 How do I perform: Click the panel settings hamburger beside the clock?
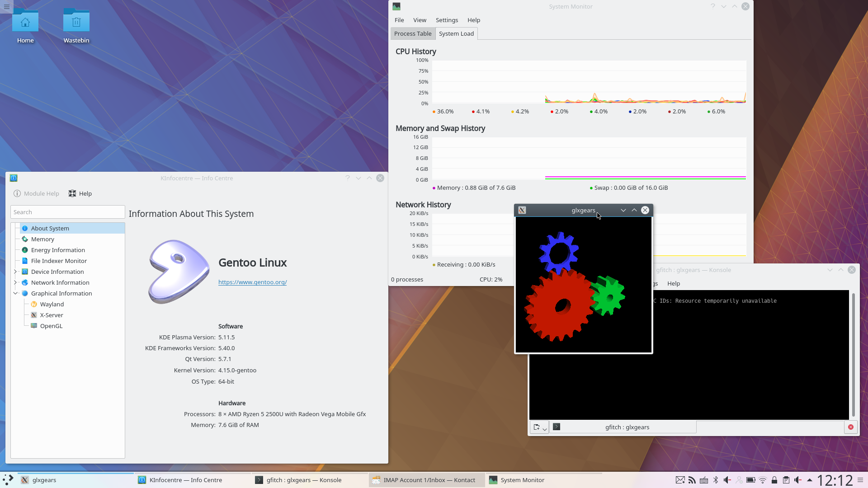860,480
